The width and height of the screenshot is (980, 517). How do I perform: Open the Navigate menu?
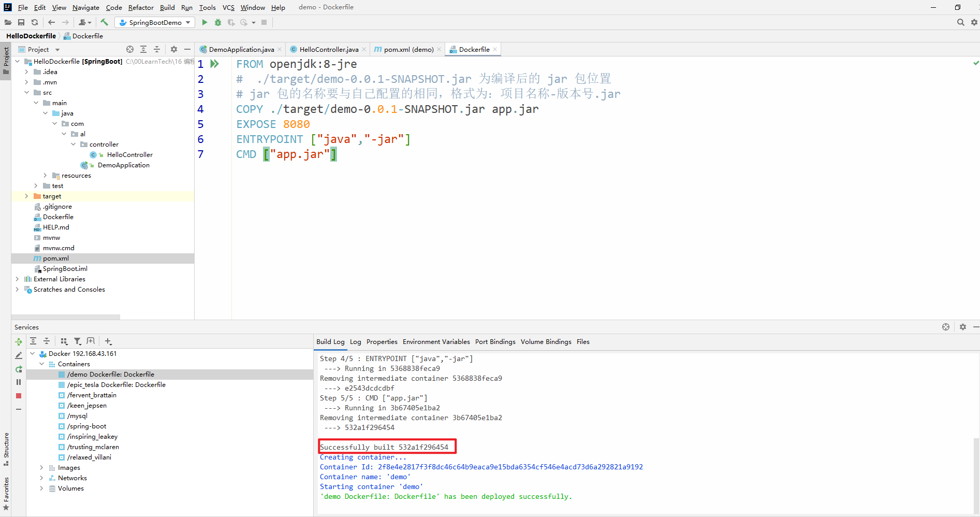coord(86,7)
